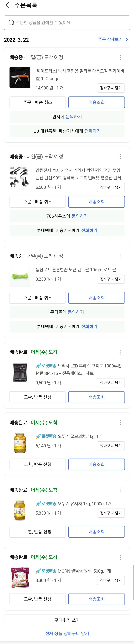Request exchange or return for 꿀모과차
The width and height of the screenshot is (134, 644).
38,464
